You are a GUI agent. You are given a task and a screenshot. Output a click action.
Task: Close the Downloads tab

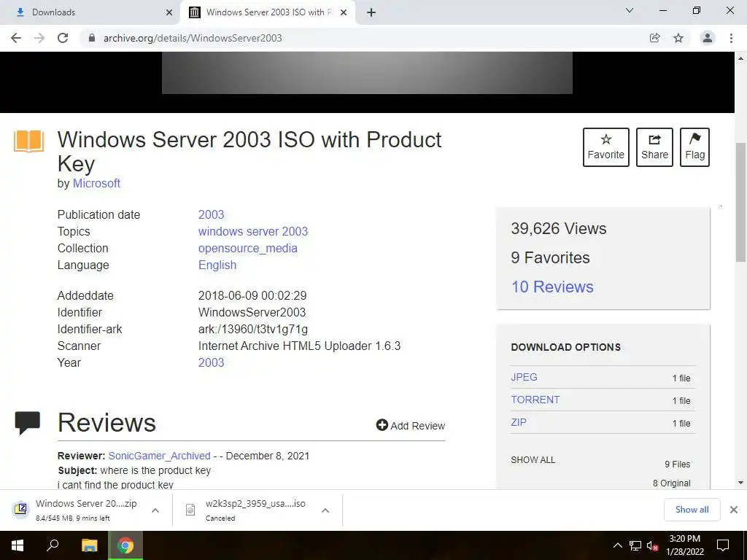pyautogui.click(x=169, y=12)
